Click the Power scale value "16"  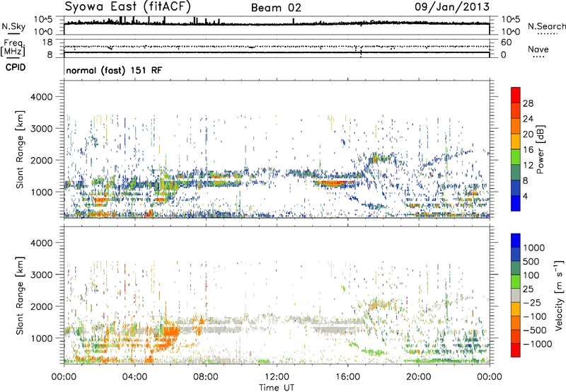click(528, 150)
